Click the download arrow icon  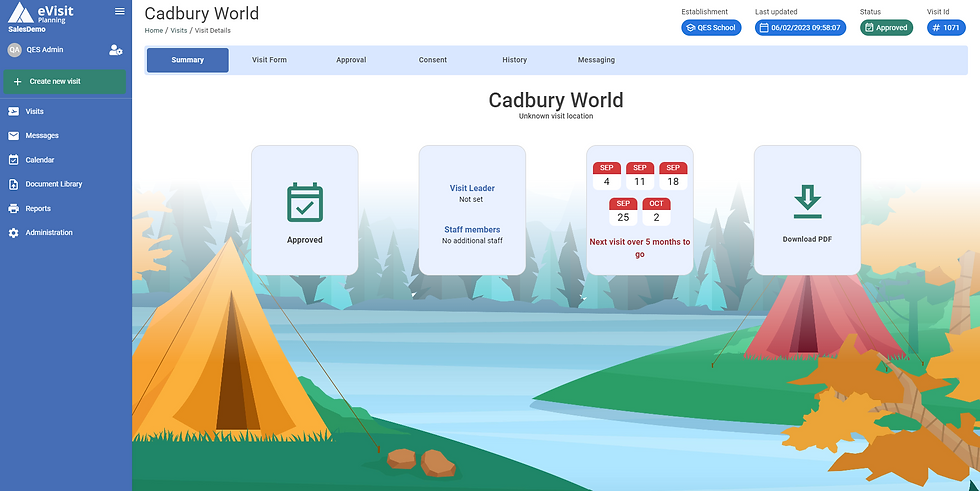tap(808, 202)
